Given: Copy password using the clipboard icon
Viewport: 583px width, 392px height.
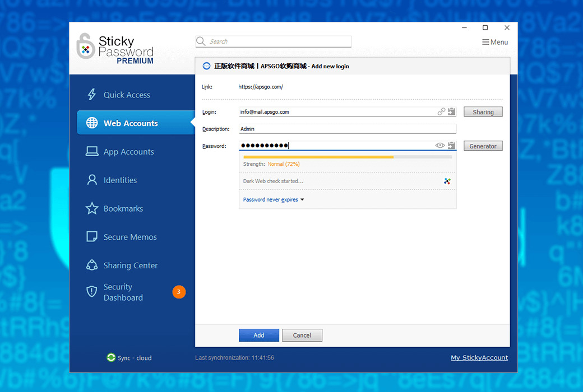Looking at the screenshot, I should click(451, 146).
